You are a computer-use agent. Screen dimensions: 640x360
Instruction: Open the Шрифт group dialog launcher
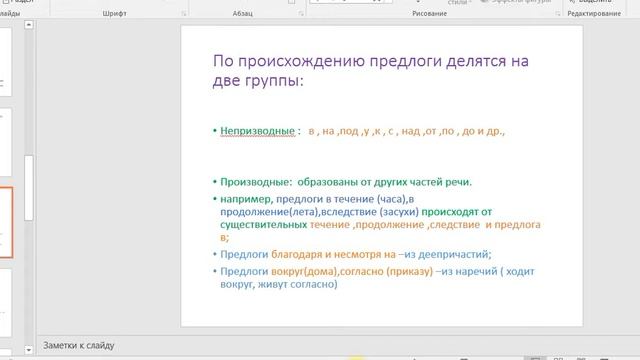coord(184,14)
